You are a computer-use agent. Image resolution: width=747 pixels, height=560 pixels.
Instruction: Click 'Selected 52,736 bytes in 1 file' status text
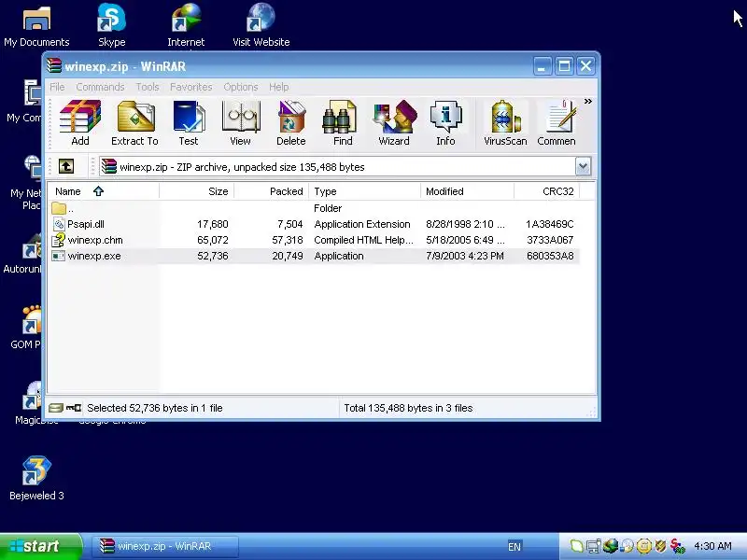click(155, 408)
